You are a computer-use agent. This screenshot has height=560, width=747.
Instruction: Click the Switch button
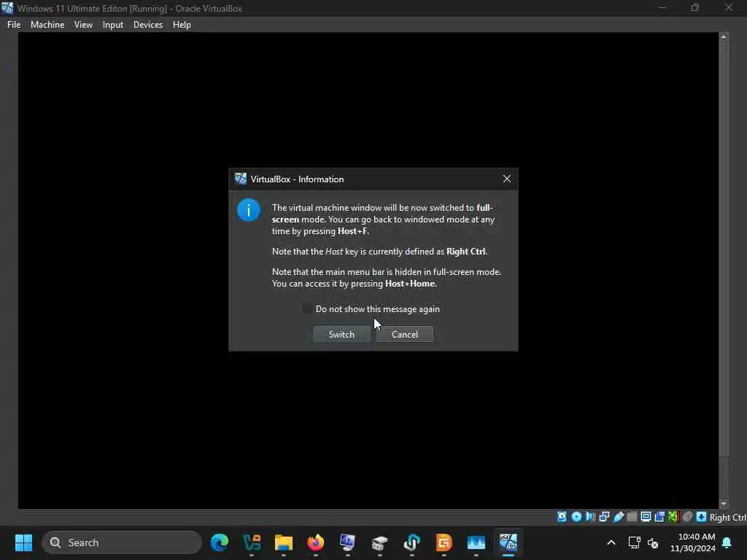(341, 334)
